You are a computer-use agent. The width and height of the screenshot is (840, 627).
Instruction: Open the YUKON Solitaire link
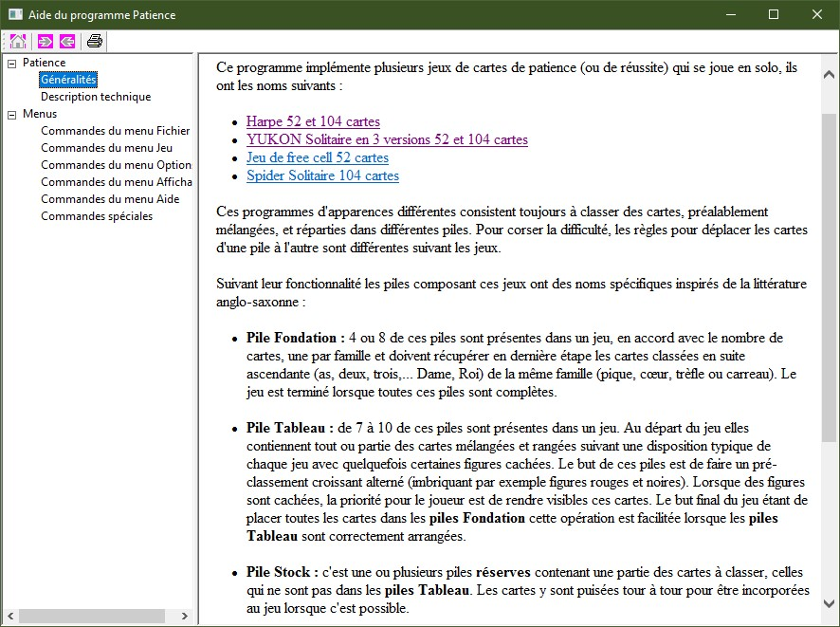click(387, 139)
